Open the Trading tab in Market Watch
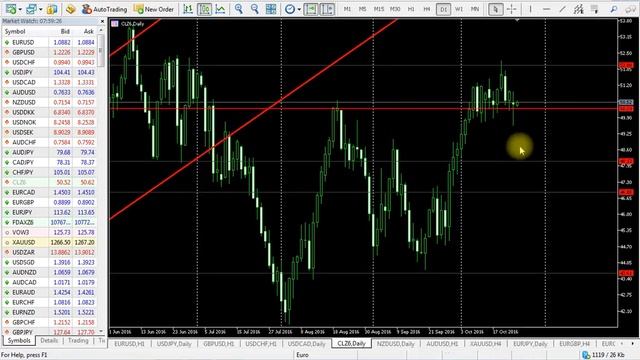 (x=78, y=340)
